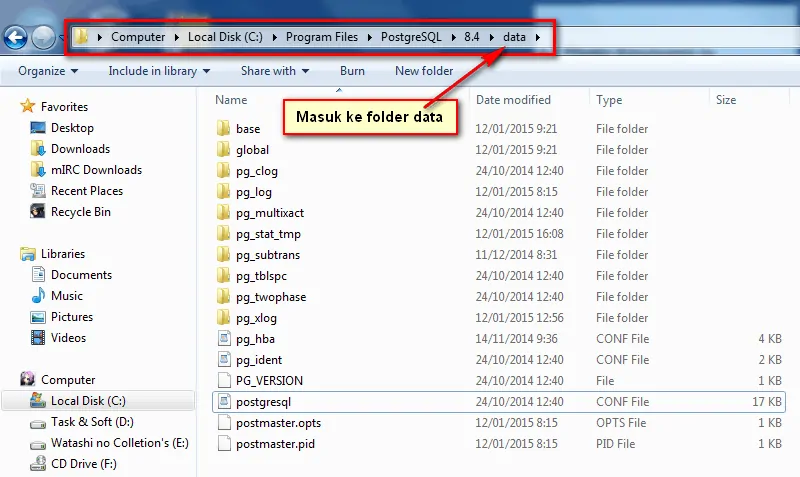Click the folder icon in address bar

[x=81, y=37]
